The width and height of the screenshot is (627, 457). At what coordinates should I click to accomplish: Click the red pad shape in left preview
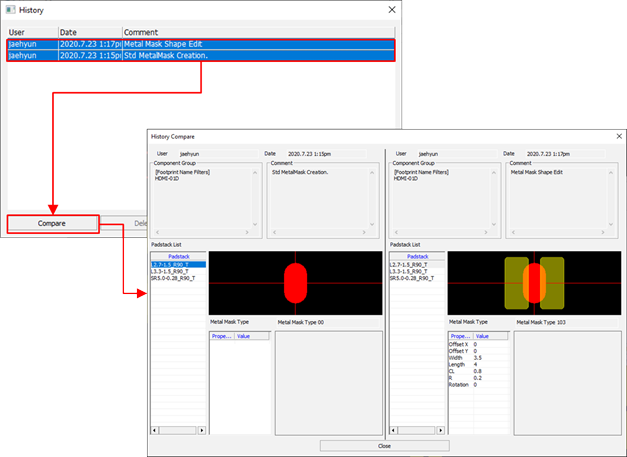pos(295,283)
